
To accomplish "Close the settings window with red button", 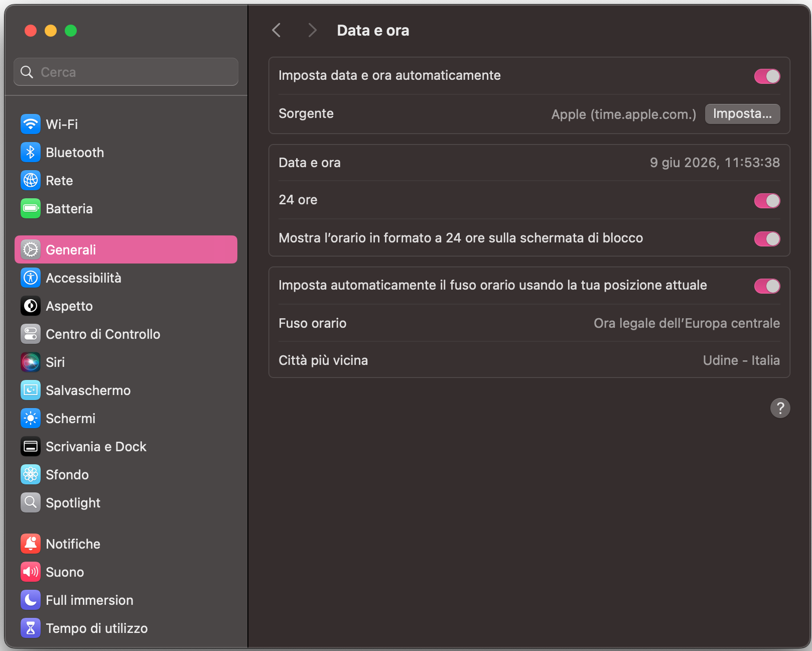I will [31, 31].
